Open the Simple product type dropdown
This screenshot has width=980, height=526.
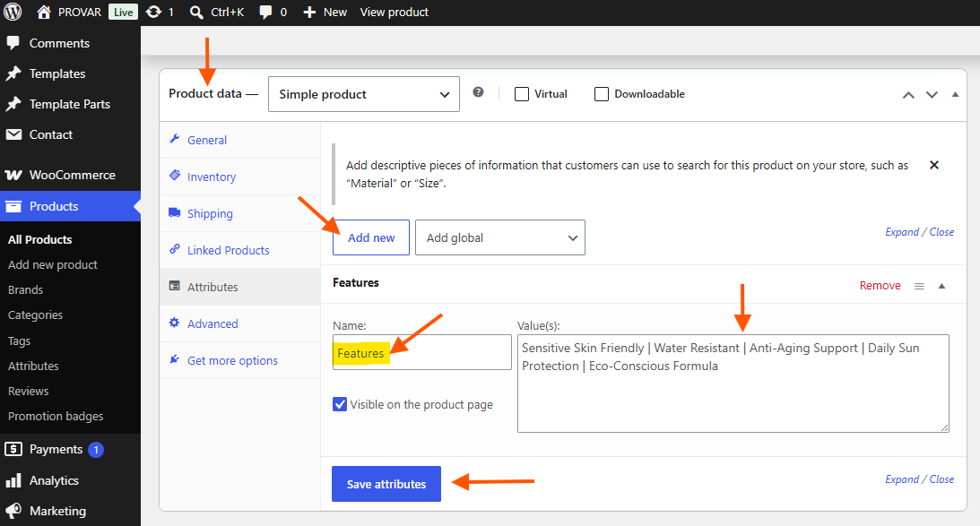[x=364, y=94]
